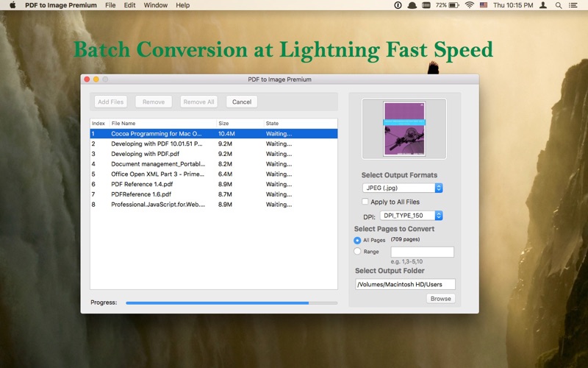Cancel the running conversion
Image resolution: width=588 pixels, height=368 pixels.
242,102
